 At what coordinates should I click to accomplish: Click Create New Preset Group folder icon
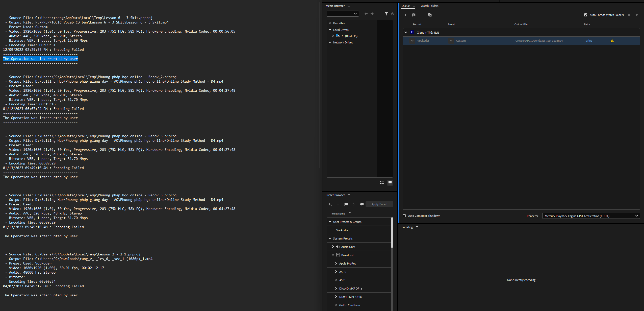(x=346, y=204)
